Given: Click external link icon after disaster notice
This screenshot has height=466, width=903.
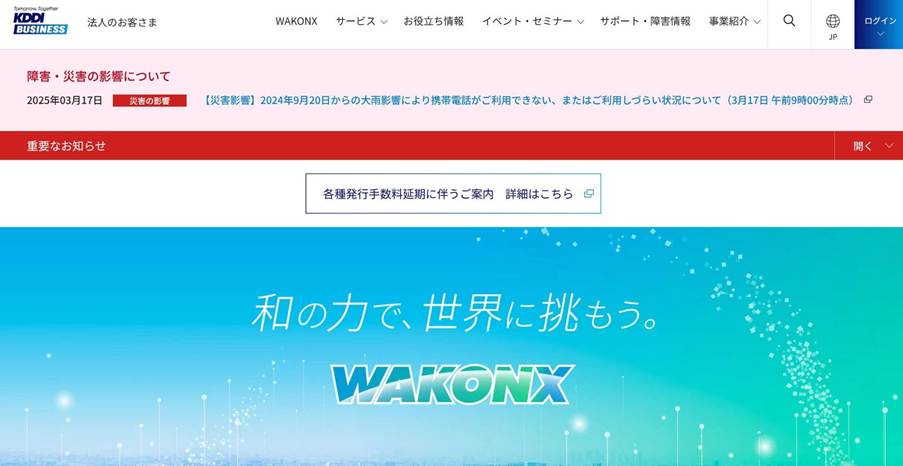Looking at the screenshot, I should [x=868, y=100].
